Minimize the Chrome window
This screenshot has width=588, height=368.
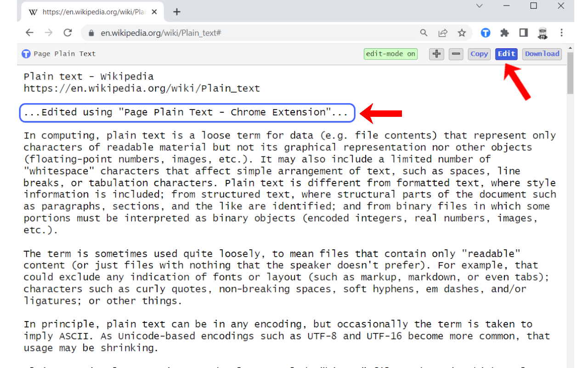click(506, 6)
